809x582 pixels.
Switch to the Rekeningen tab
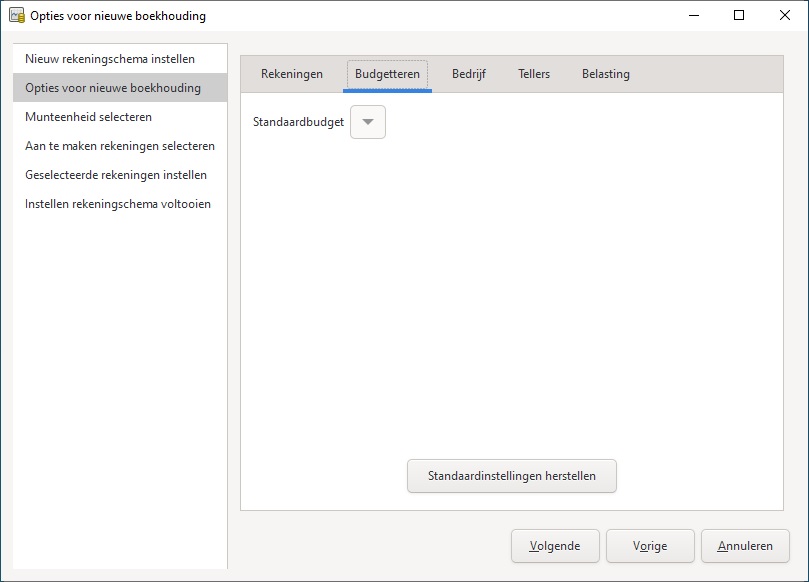[292, 74]
